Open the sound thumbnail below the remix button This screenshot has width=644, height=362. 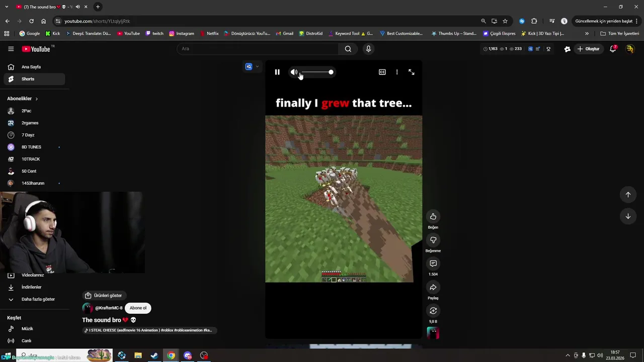[433, 333]
